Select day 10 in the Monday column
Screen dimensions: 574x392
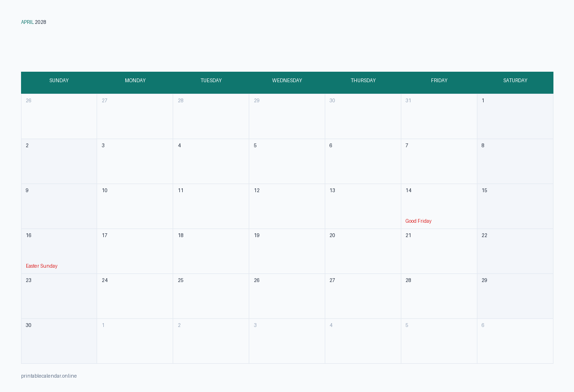click(135, 206)
